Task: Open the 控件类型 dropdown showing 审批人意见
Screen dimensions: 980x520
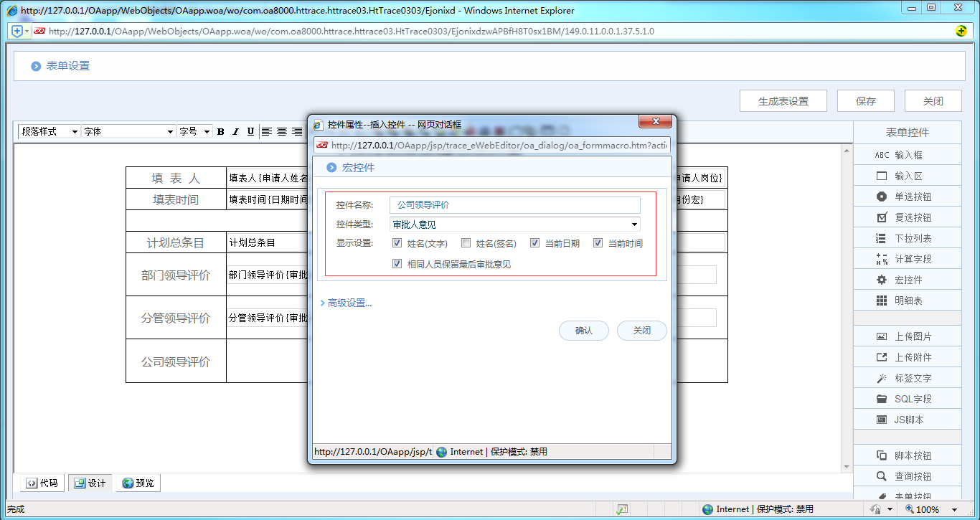Action: [x=633, y=224]
